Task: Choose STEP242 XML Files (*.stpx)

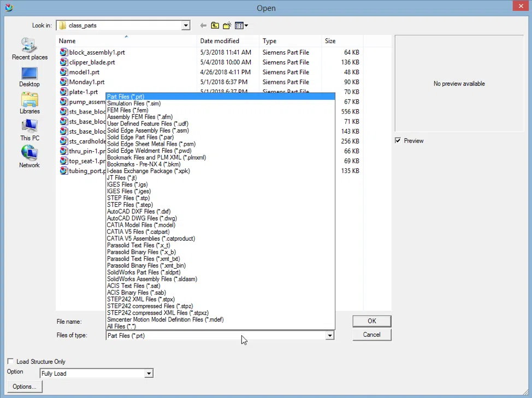Action: click(x=221, y=299)
